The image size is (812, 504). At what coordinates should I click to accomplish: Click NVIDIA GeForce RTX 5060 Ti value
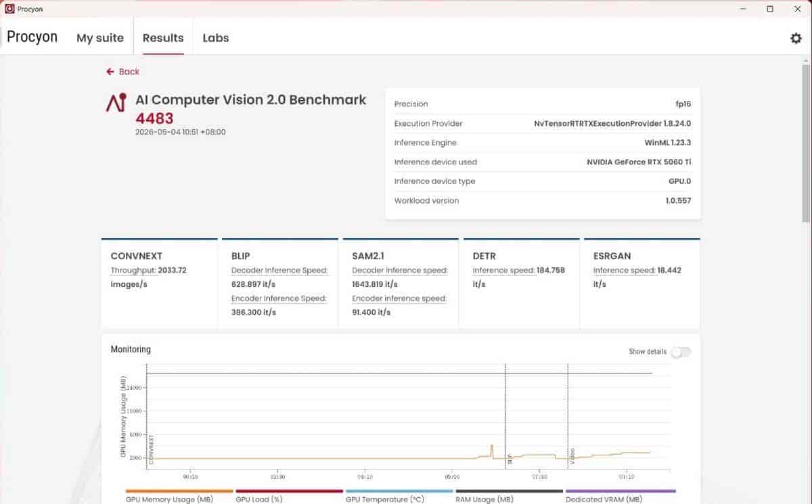(639, 162)
